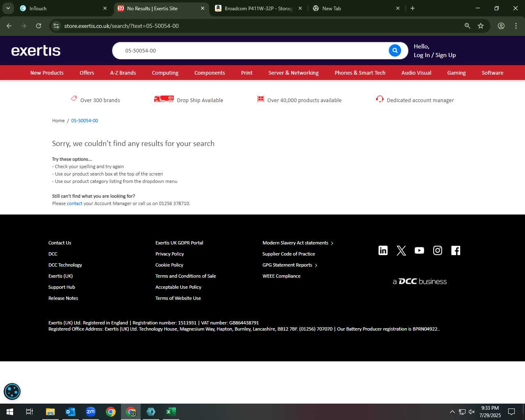Close the Broadcom P411W-32P tab
Viewport: 525px width, 420px height.
[x=300, y=8]
